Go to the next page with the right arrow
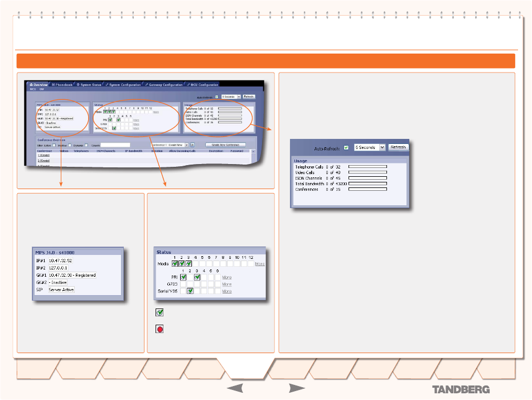This screenshot has height=400, width=532. pos(297,388)
